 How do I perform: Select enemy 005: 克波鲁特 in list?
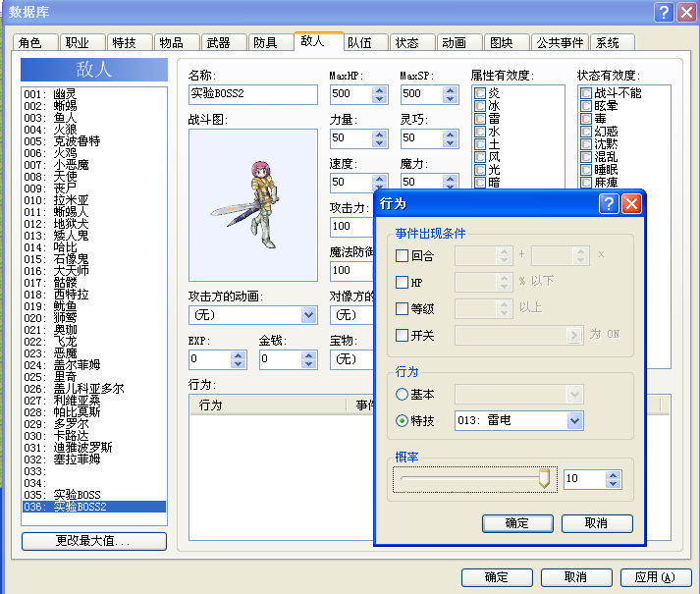(93, 141)
